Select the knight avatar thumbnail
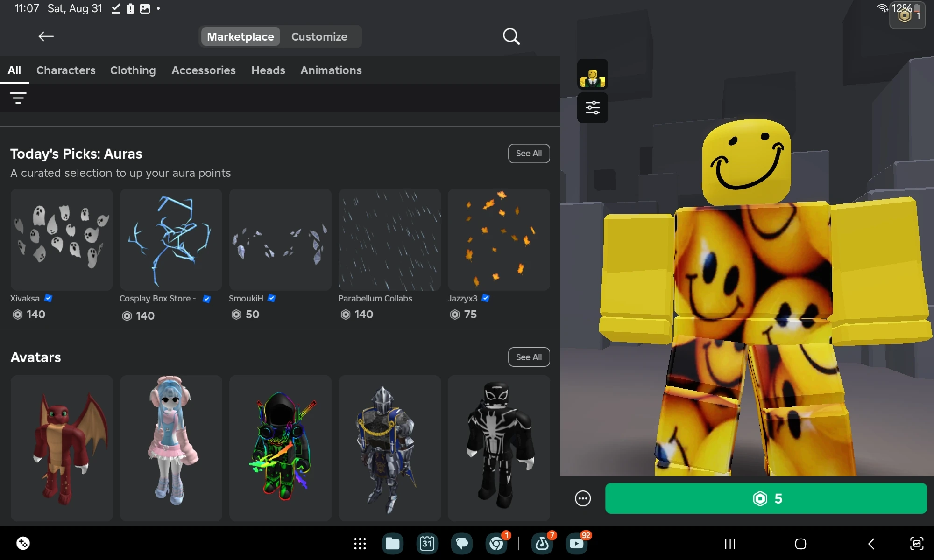 (x=389, y=448)
